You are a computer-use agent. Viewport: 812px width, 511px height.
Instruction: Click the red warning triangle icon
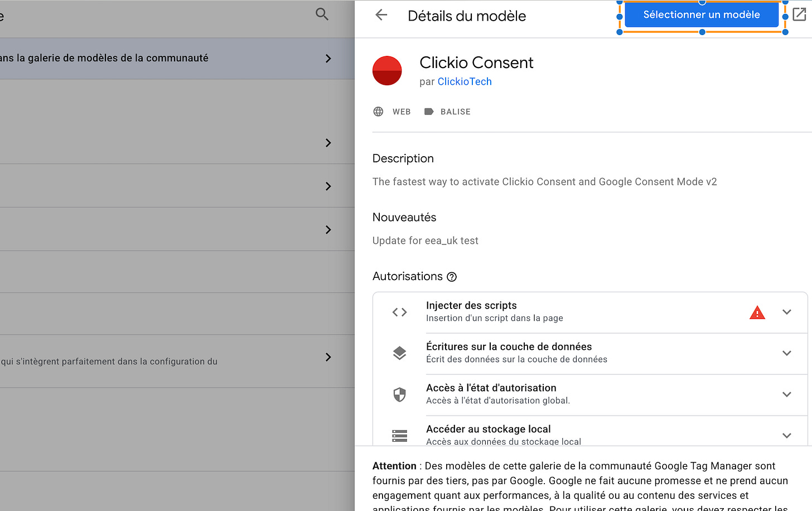pyautogui.click(x=757, y=312)
